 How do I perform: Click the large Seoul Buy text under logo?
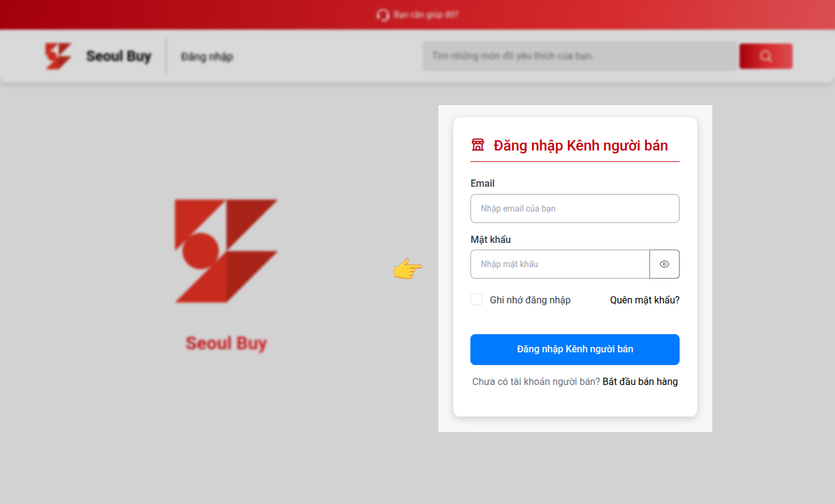[x=226, y=343]
